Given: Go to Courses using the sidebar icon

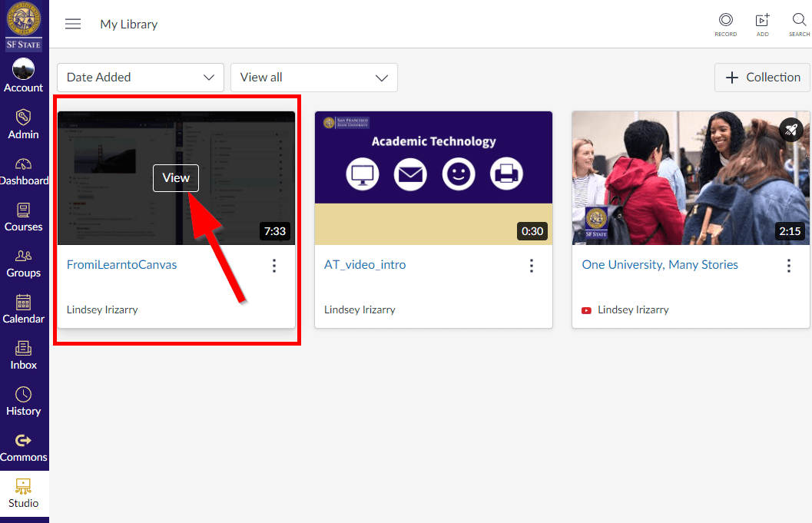Looking at the screenshot, I should 23,217.
